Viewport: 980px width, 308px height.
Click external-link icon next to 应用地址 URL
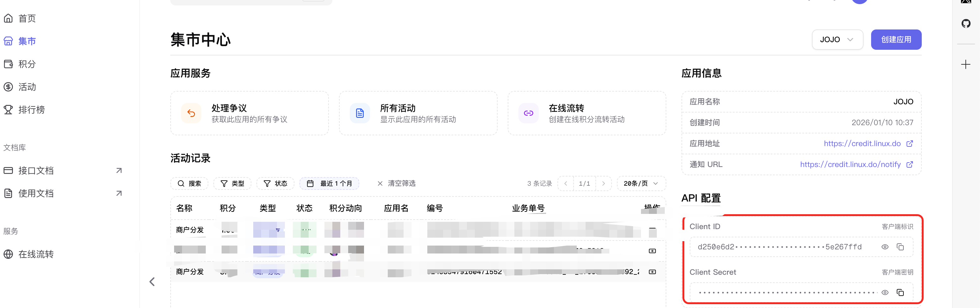(x=910, y=144)
